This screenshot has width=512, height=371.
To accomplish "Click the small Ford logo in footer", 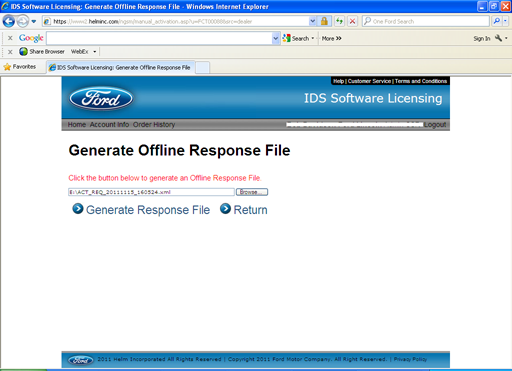I will 80,360.
